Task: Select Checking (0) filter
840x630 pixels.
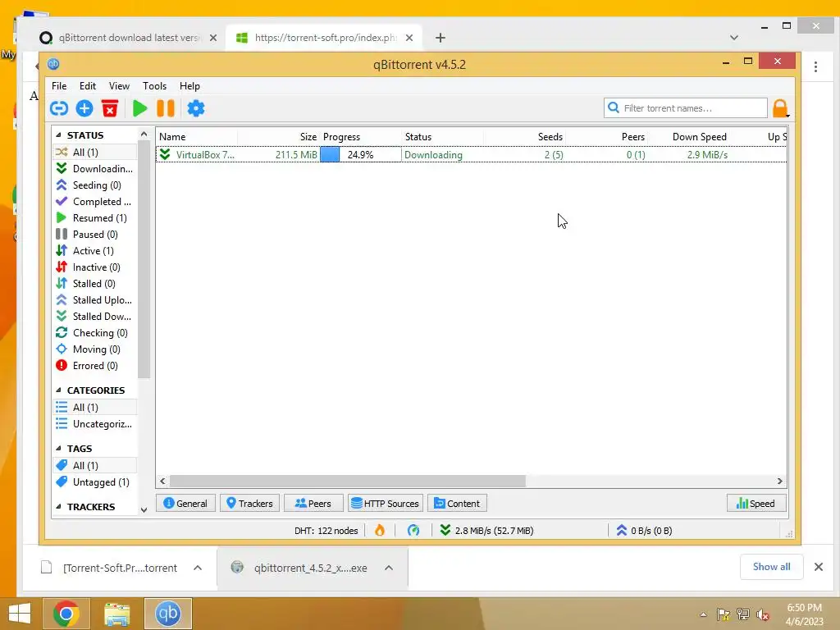Action: 95,333
